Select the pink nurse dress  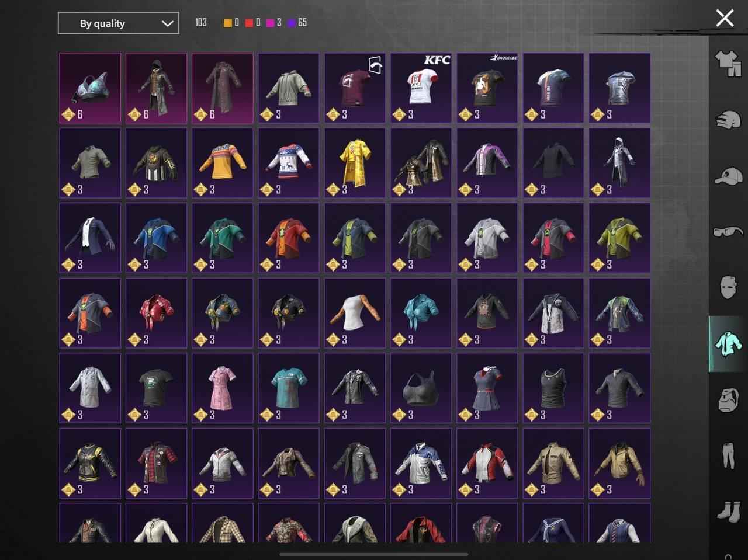222,388
